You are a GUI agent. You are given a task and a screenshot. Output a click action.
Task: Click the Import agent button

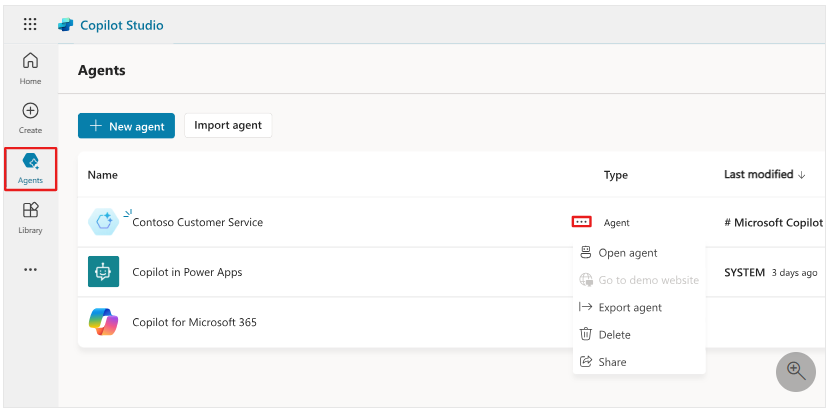[x=228, y=125]
